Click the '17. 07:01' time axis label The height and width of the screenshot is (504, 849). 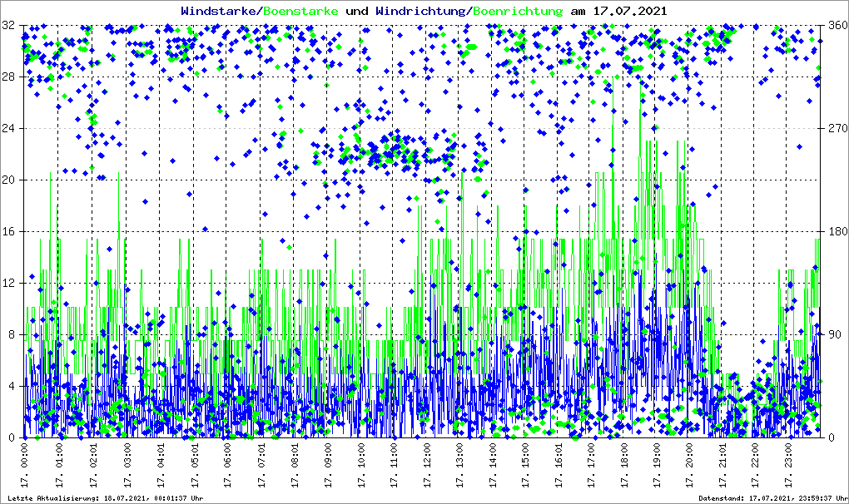(261, 465)
